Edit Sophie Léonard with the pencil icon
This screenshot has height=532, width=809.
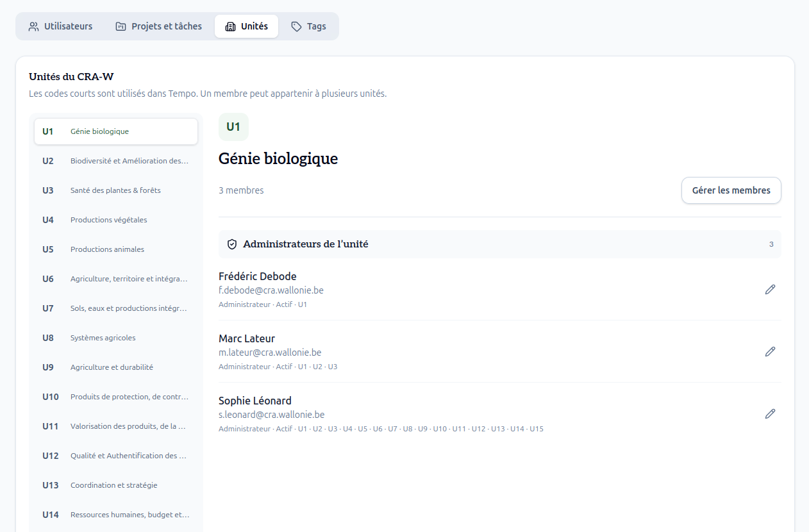click(770, 414)
